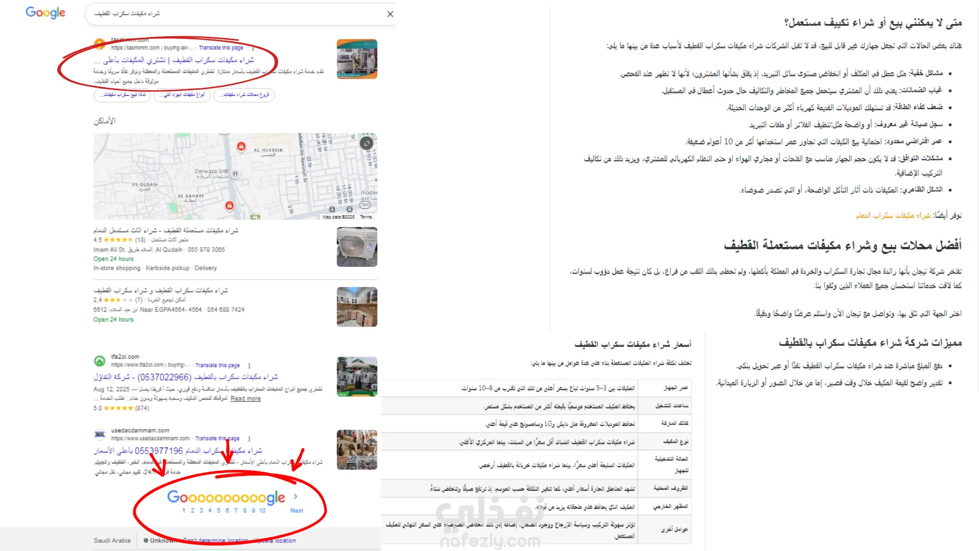Open the three-dot menu for the tfa2ol.com result
Image resolution: width=980 pixels, height=551 pixels.
coord(249,366)
